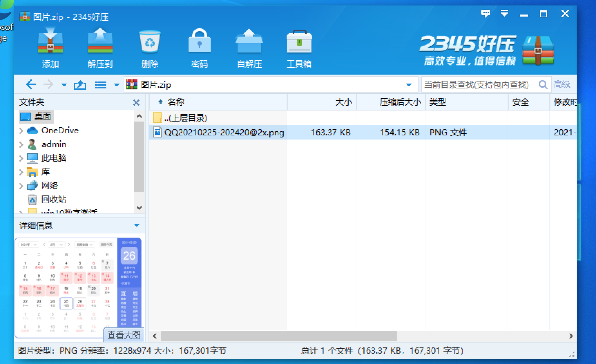Screen dimensions: 596x364
Task: Expand the 库 tree node
Action: (x=21, y=172)
